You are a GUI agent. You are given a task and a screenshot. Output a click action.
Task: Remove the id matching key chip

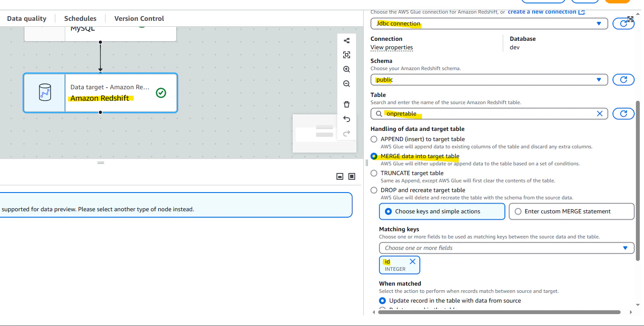(x=412, y=261)
